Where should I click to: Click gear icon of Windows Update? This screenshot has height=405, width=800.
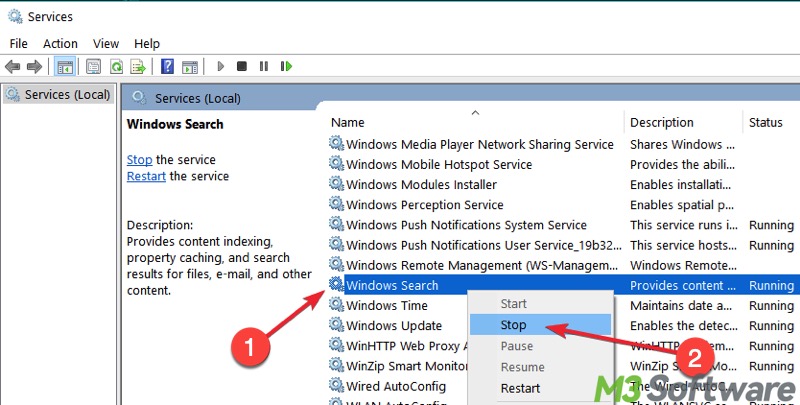click(x=336, y=325)
